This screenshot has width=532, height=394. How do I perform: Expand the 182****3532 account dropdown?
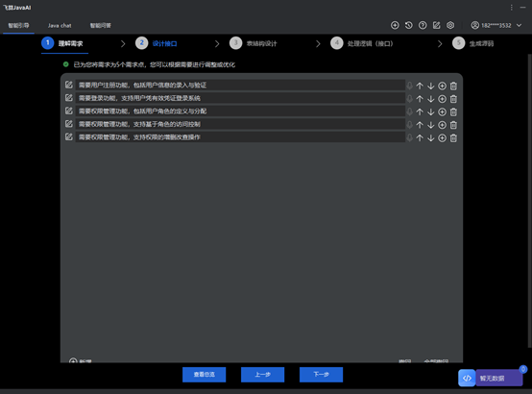pyautogui.click(x=520, y=25)
